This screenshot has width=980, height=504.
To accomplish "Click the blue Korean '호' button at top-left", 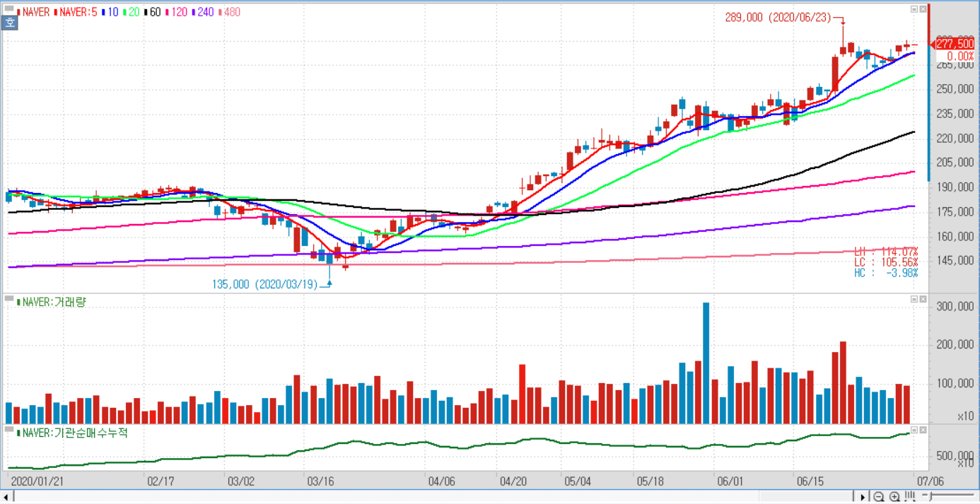I will point(9,23).
